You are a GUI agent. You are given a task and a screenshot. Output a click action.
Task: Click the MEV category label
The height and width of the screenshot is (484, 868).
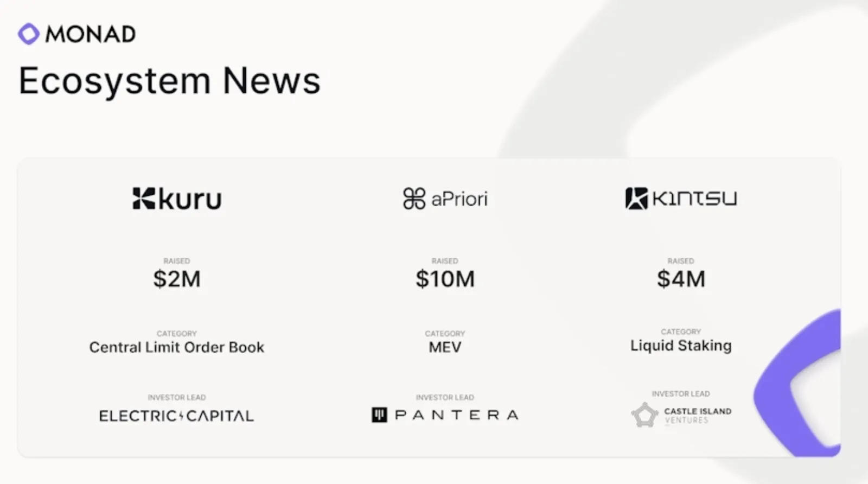click(445, 347)
